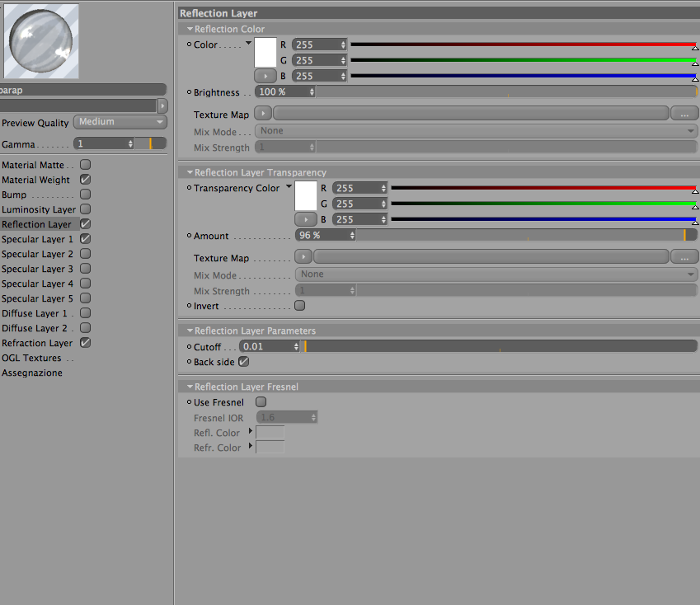Open the Preview Quality dropdown
This screenshot has width=700, height=605.
point(120,122)
